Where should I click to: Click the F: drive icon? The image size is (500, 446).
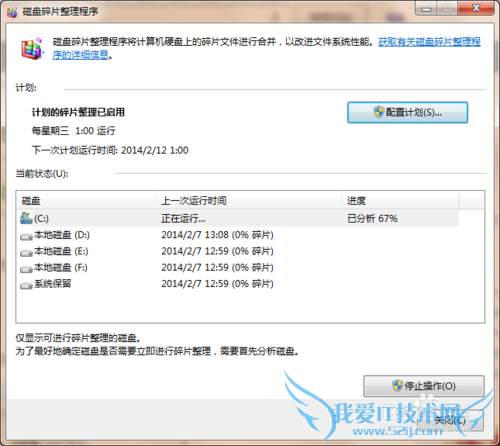(x=26, y=269)
